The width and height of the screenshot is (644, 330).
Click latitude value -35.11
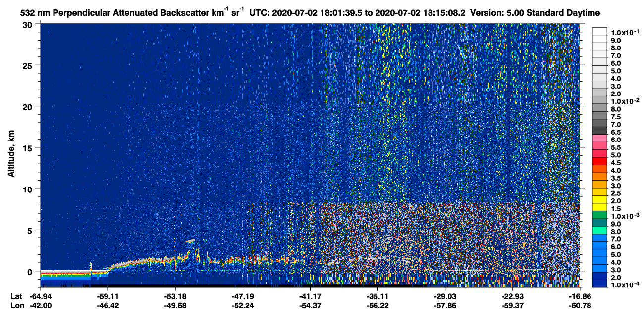(377, 296)
